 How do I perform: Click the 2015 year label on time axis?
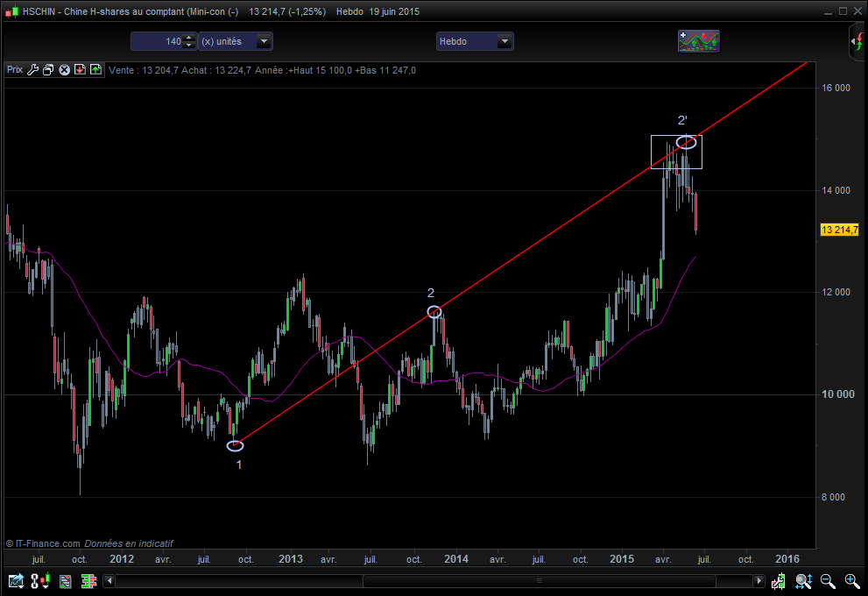622,559
